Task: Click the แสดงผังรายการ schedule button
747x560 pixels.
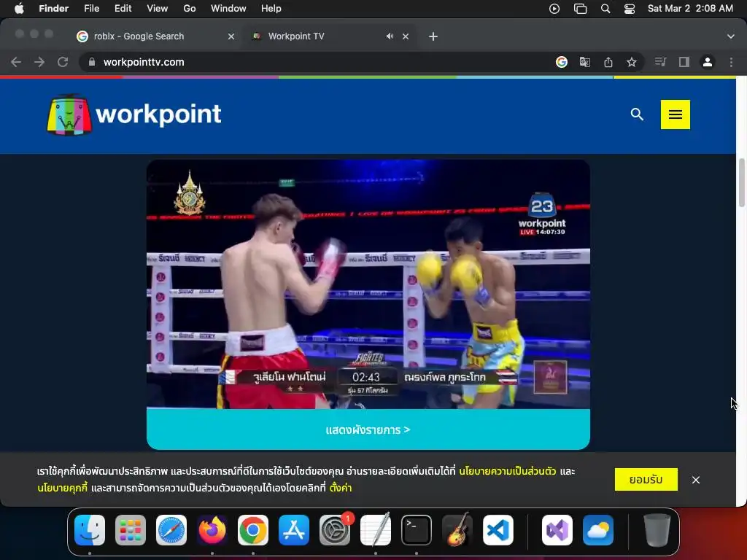Action: 368,429
